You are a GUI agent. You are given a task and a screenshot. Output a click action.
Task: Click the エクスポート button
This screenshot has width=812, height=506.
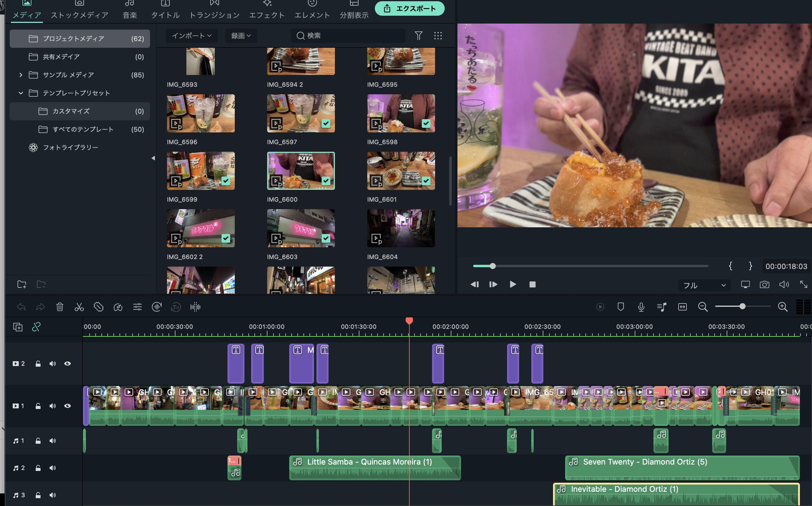click(x=410, y=8)
